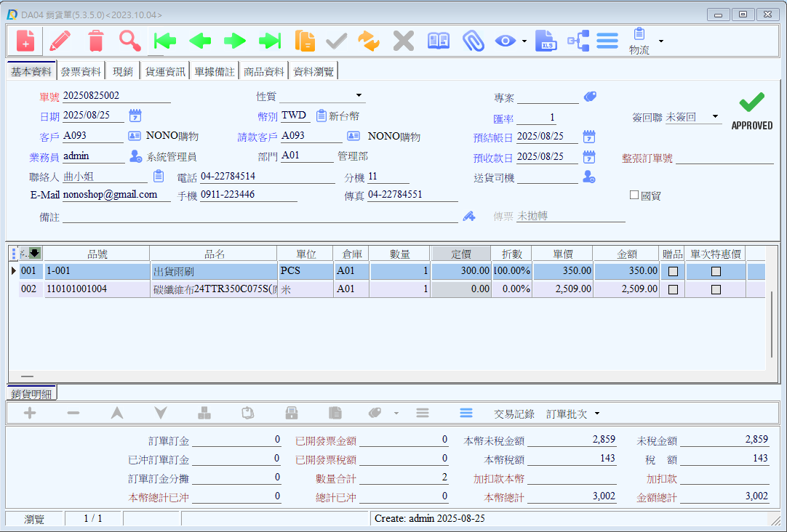The height and width of the screenshot is (532, 787).
Task: Click the 物流 clipboard icon
Action: click(639, 34)
